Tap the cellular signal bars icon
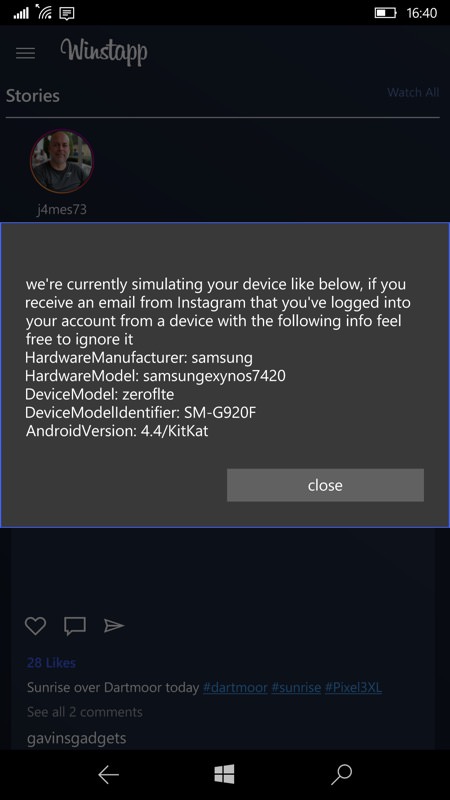Viewport: 450px width, 800px height. coord(21,13)
